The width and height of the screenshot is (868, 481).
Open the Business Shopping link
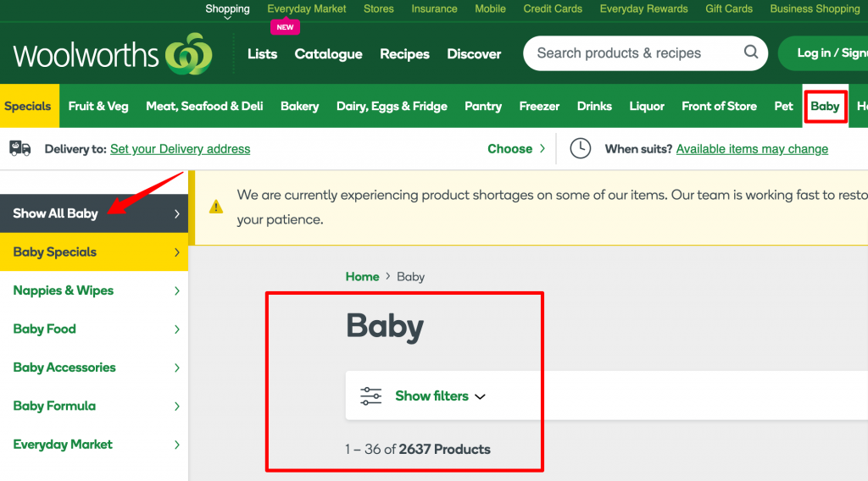point(815,8)
